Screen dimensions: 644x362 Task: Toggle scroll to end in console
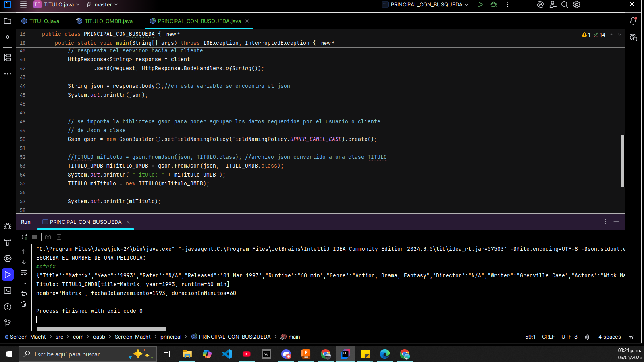click(x=24, y=283)
